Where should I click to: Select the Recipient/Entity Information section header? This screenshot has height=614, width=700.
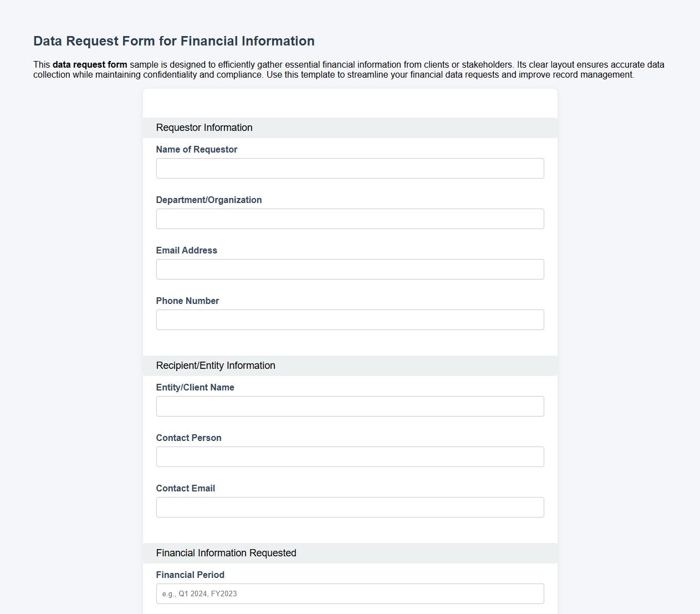(x=216, y=366)
